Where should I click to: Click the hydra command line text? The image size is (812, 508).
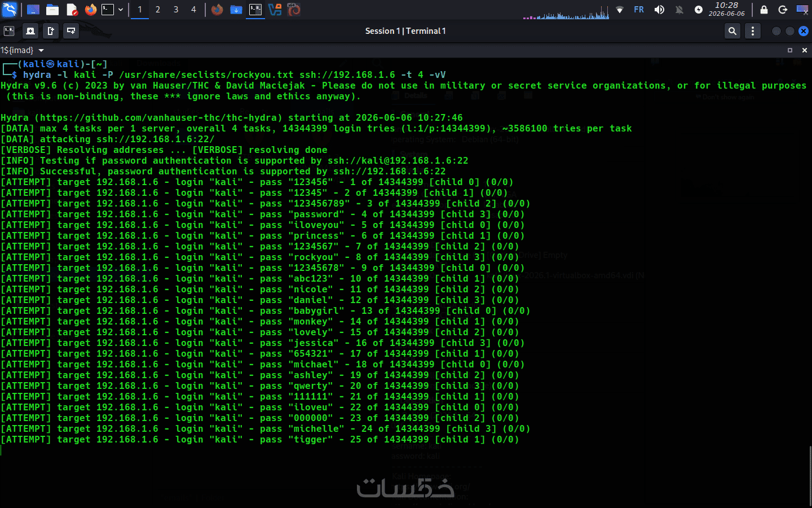(234, 75)
